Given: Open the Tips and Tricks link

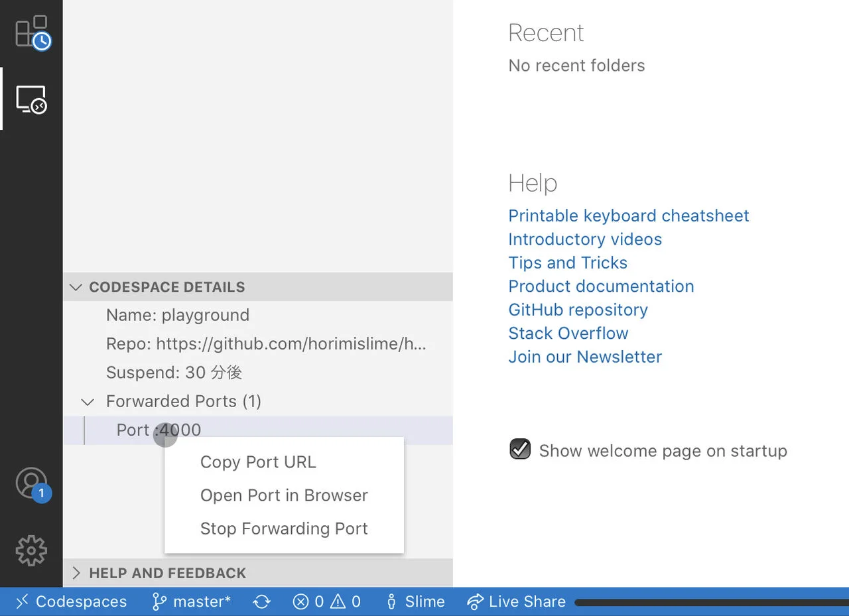Looking at the screenshot, I should (x=568, y=263).
